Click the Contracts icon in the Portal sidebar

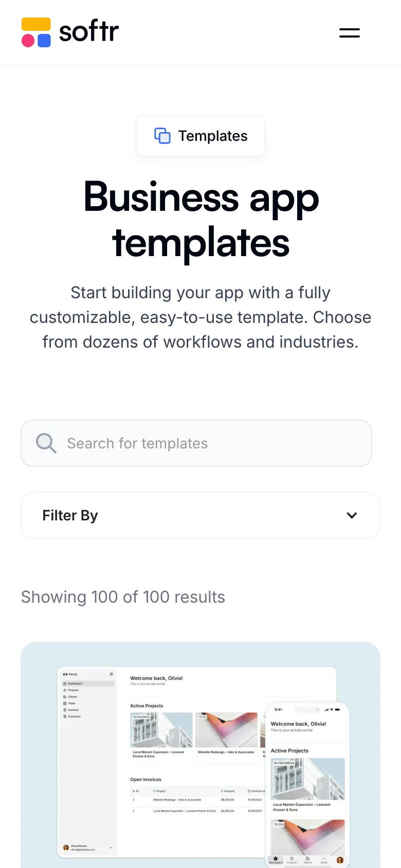(65, 717)
